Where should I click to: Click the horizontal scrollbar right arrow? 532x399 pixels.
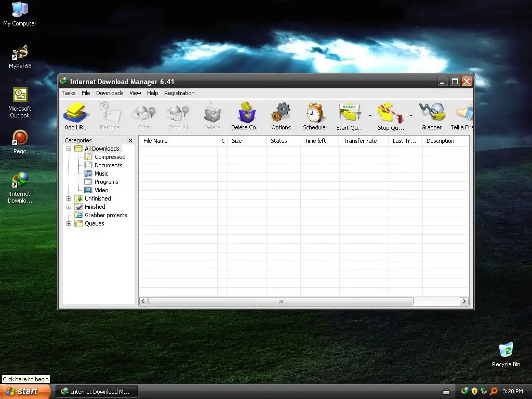[464, 301]
